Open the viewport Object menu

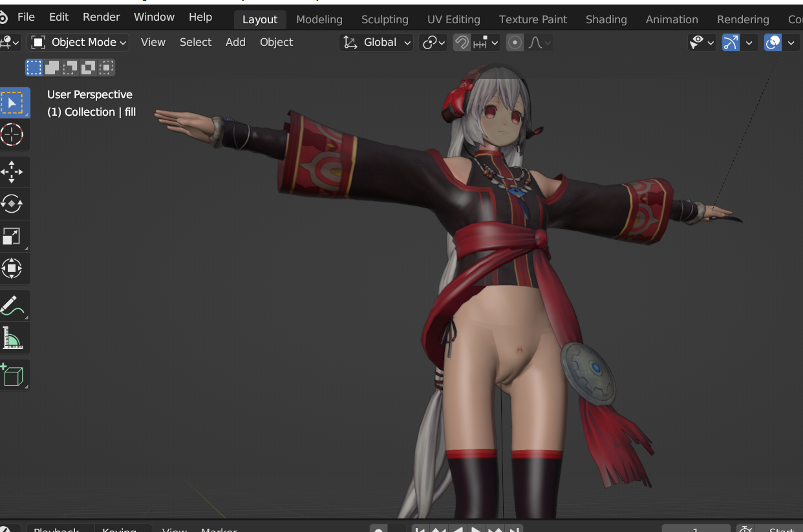click(276, 43)
